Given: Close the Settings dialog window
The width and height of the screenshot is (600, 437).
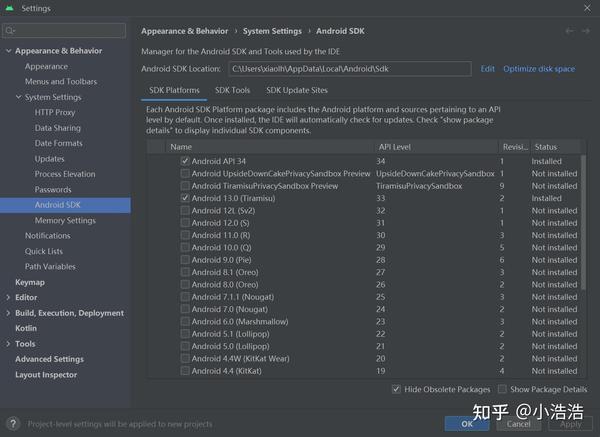Looking at the screenshot, I should (586, 8).
